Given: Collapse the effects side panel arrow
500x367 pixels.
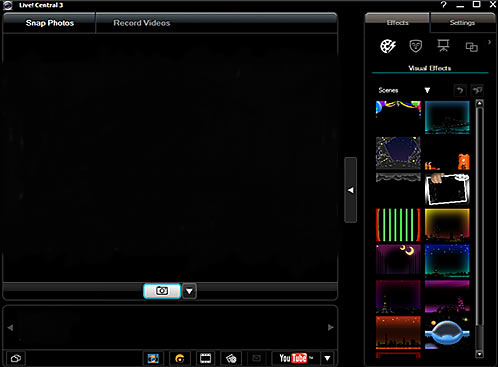Looking at the screenshot, I should click(351, 190).
